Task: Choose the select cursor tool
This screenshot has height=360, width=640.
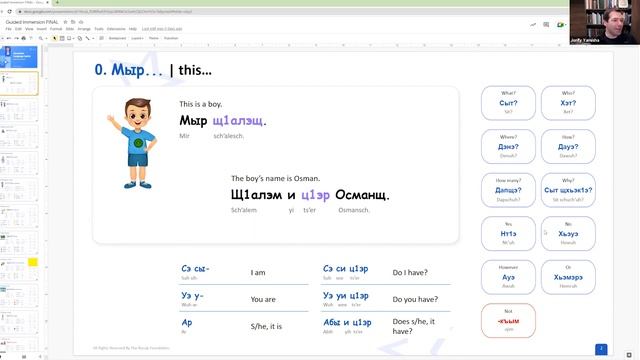Action: [x=54, y=38]
